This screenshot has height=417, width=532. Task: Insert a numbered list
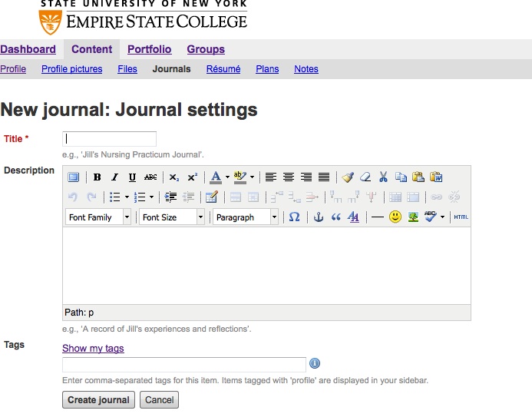point(140,197)
